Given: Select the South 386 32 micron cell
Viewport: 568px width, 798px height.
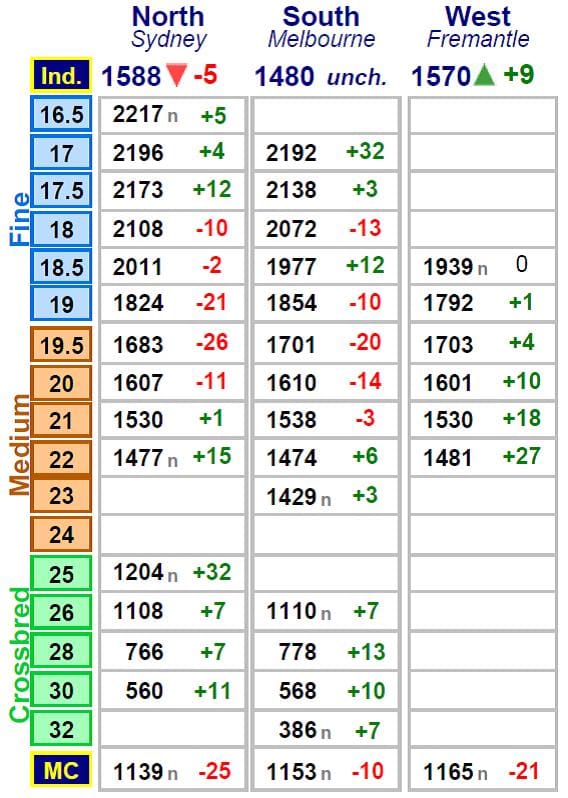Looking at the screenshot, I should pos(326,730).
